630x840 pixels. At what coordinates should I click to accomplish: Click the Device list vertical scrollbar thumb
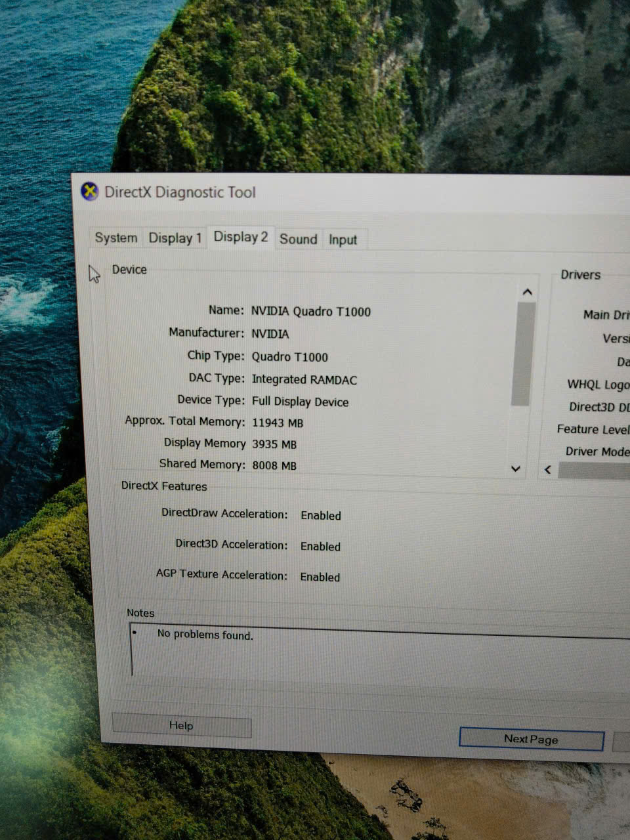coord(522,354)
